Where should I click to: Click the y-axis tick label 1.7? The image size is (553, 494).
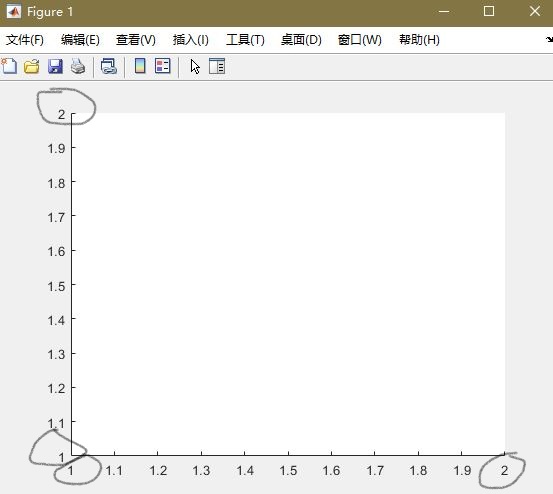pos(56,217)
